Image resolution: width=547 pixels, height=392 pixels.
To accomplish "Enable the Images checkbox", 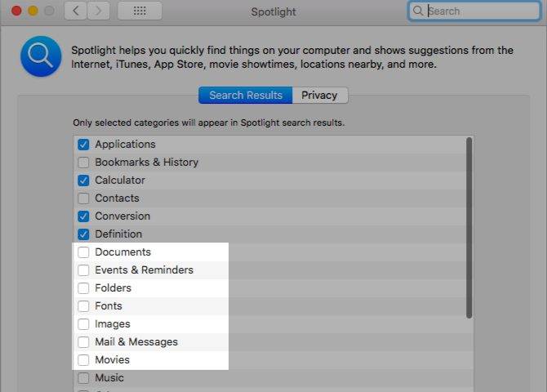I will tap(83, 324).
